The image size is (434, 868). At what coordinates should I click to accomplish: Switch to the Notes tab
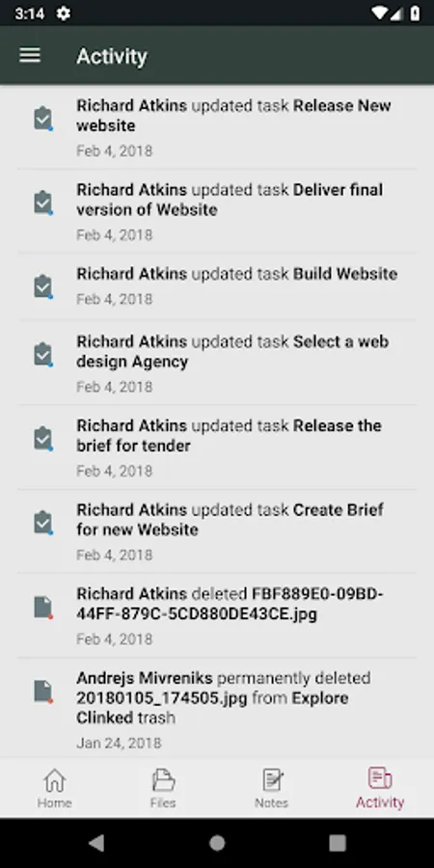point(271,788)
